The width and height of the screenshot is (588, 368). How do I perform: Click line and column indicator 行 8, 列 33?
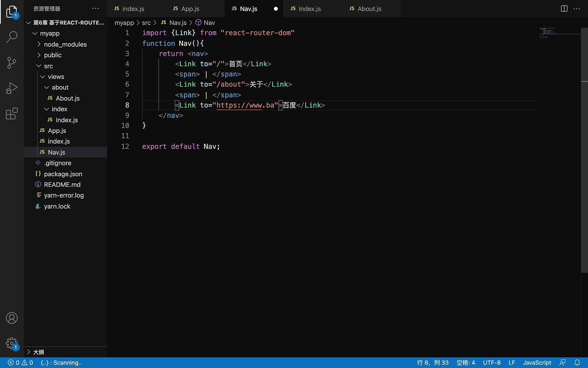tap(432, 363)
